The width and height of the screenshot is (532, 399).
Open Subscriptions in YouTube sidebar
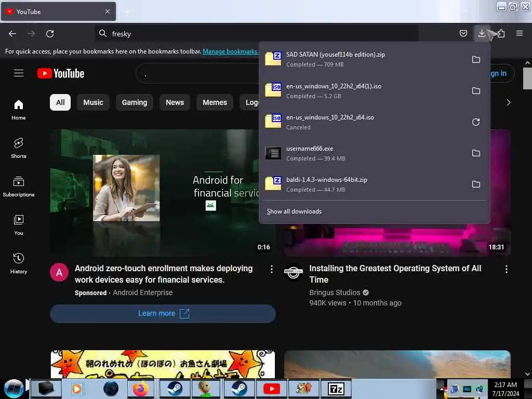19,187
